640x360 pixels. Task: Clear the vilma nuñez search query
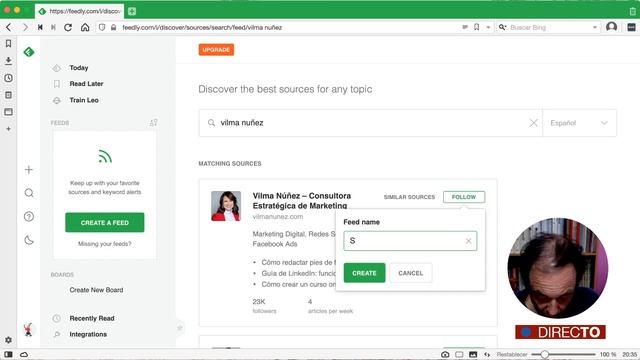tap(533, 123)
